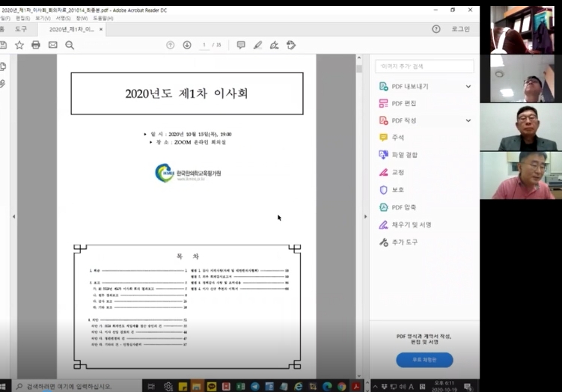This screenshot has height=392, width=562.
Task: Save the PDF with the floppy icon
Action: point(3,45)
